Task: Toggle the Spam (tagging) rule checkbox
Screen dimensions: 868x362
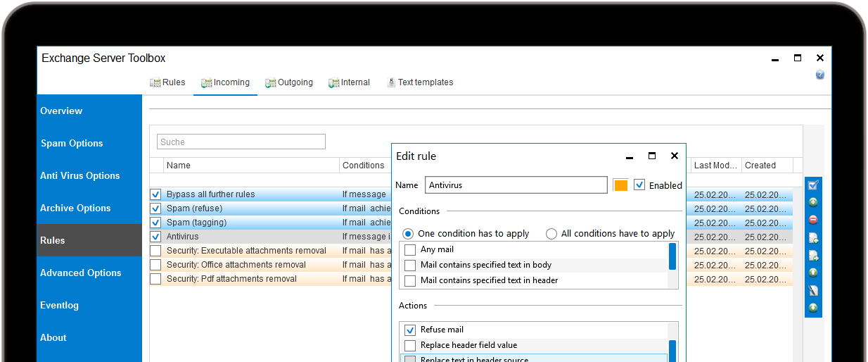Action: [155, 223]
